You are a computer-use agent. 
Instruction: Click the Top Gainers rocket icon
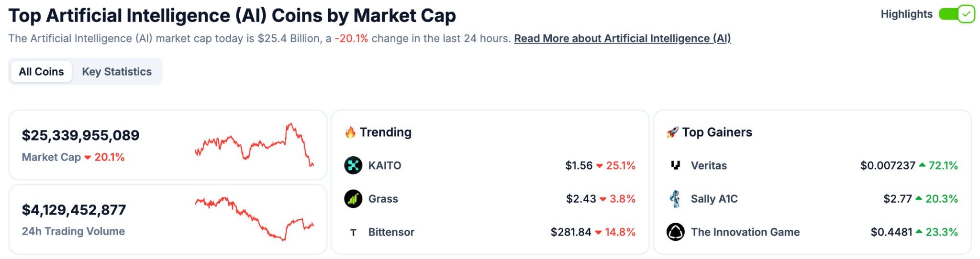672,132
